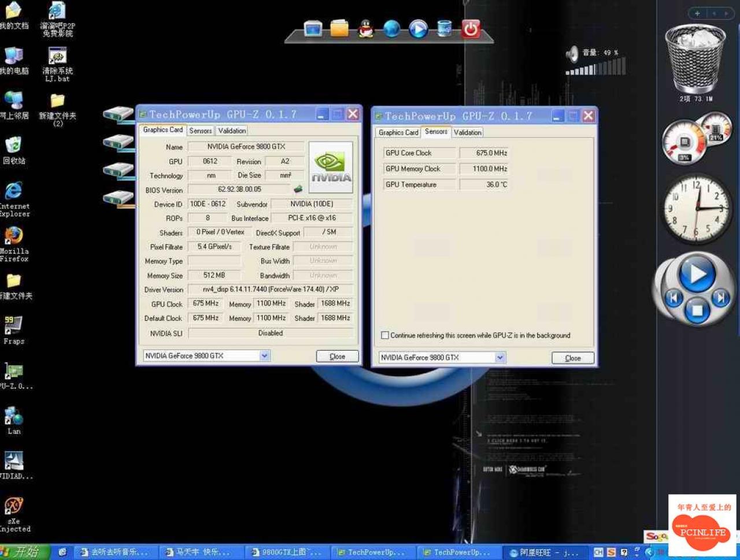Click the IE quick launch icon on taskbar
This screenshot has width=740, height=560.
pyautogui.click(x=62, y=552)
